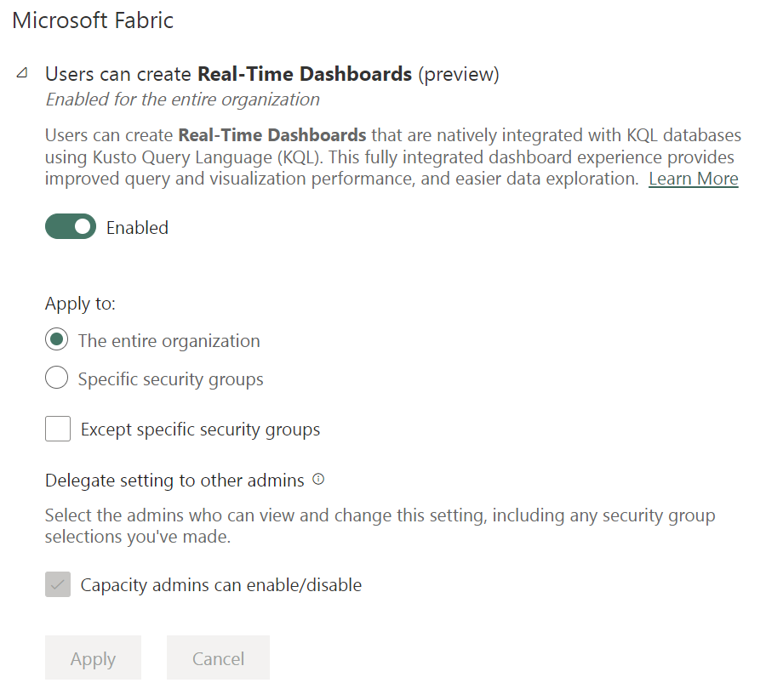Click "Enabled for the entire organization" subtitle
This screenshot has height=700, width=766.
click(x=182, y=99)
